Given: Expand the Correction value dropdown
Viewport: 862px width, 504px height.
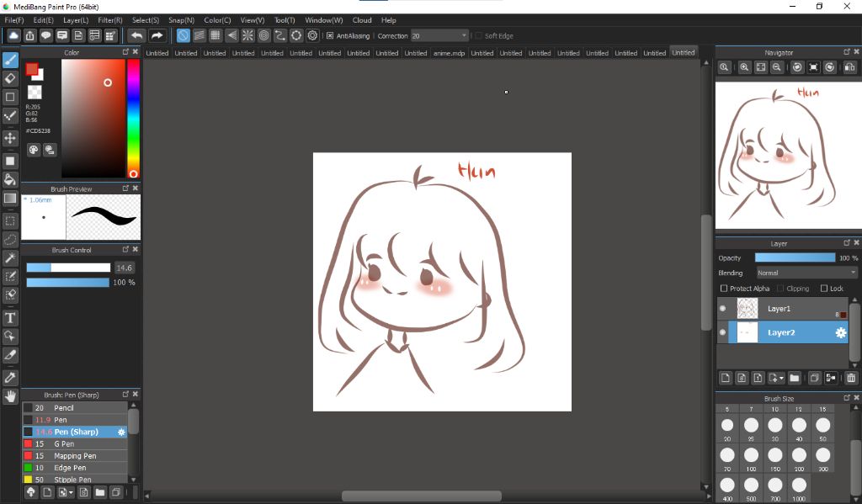Looking at the screenshot, I should [464, 36].
